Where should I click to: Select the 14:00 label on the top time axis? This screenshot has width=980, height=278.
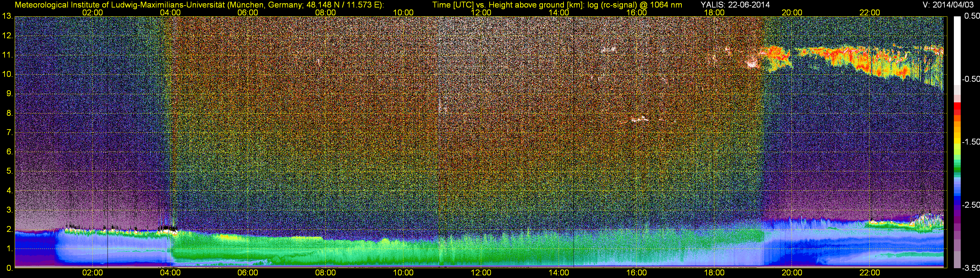click(559, 12)
